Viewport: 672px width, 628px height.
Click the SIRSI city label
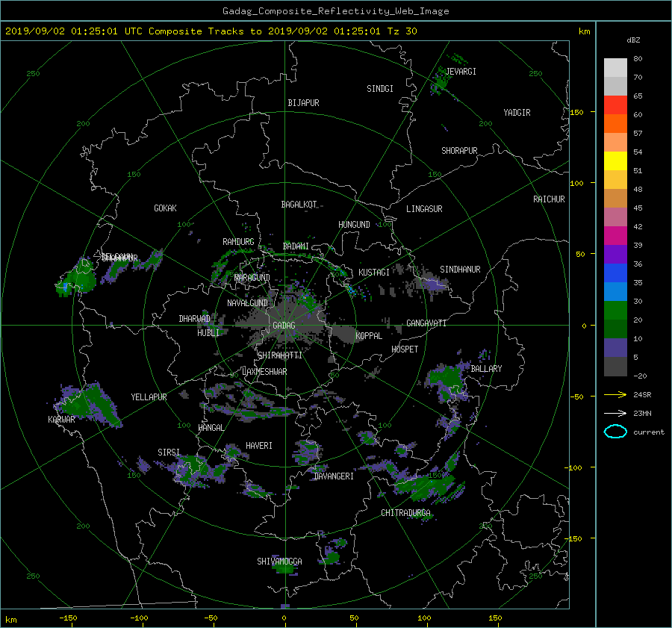[x=169, y=453]
